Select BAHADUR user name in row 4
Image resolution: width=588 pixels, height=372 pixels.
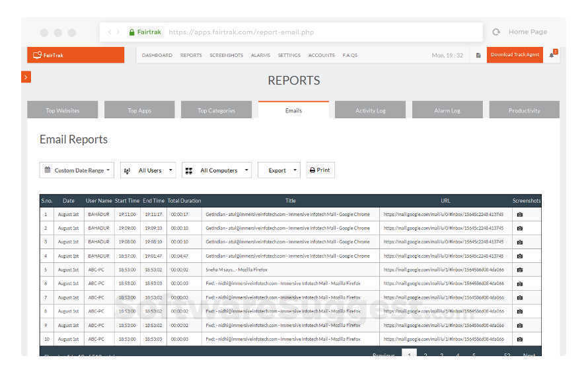pyautogui.click(x=98, y=256)
